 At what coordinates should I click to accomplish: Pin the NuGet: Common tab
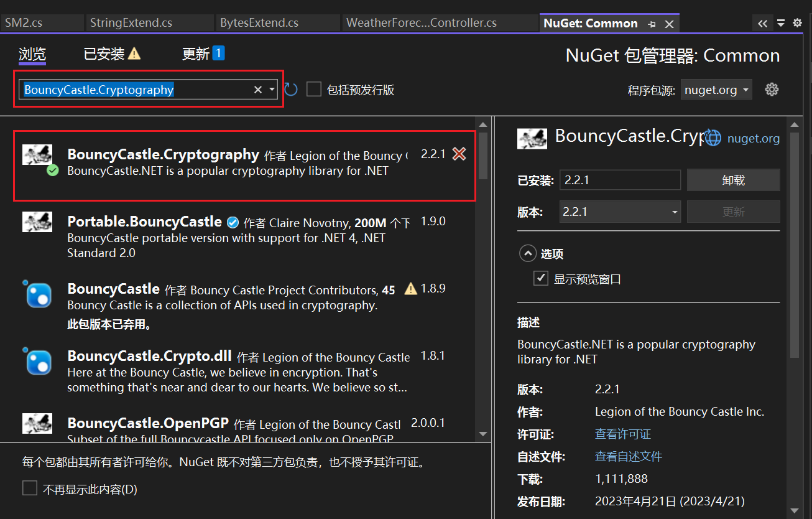tap(652, 24)
